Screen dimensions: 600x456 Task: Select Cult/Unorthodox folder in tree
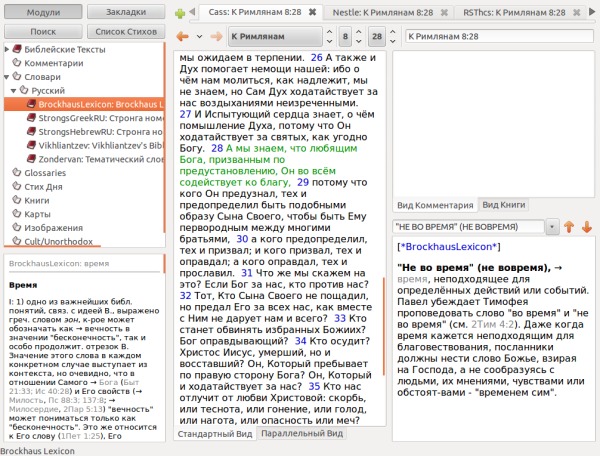(x=59, y=241)
